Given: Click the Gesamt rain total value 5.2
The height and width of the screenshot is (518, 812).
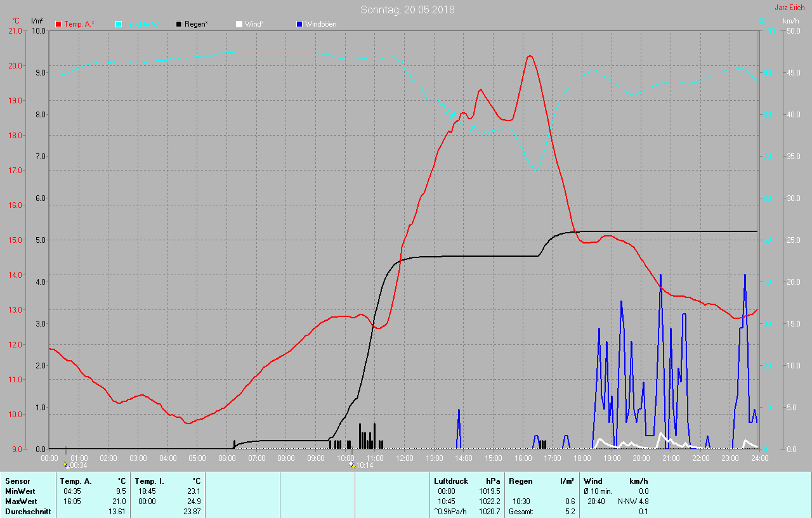Looking at the screenshot, I should [x=570, y=512].
